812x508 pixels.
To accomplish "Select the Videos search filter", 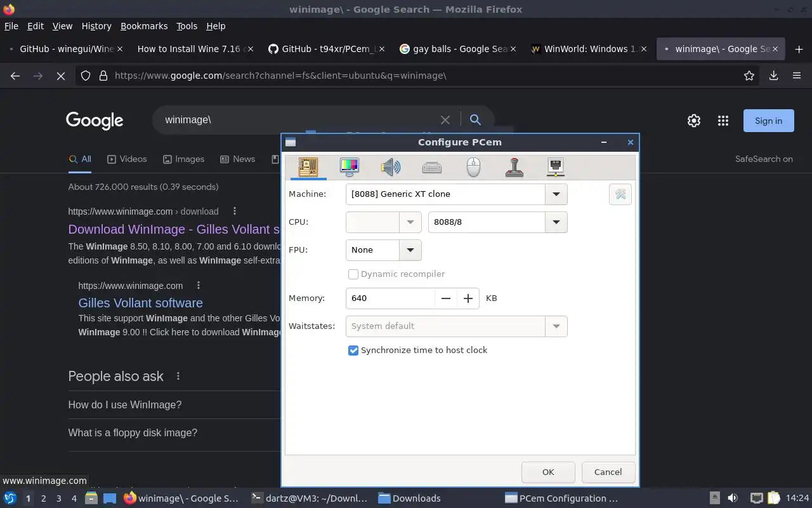I will [127, 159].
